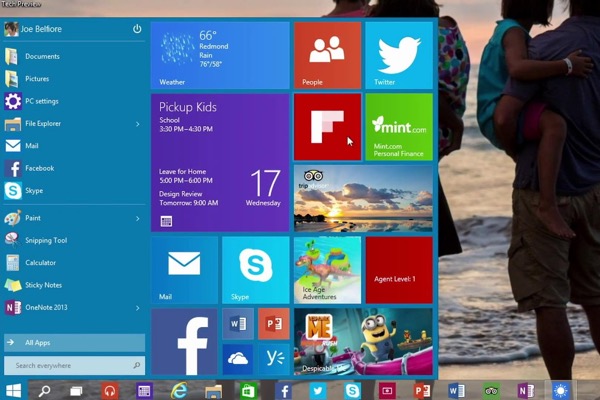Viewport: 600px width, 400px height.
Task: Open Windows Store on taskbar
Action: pyautogui.click(x=248, y=391)
